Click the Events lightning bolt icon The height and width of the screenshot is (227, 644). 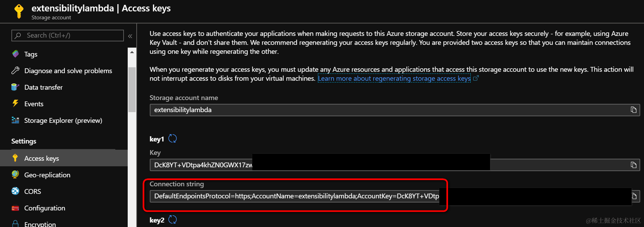point(15,103)
